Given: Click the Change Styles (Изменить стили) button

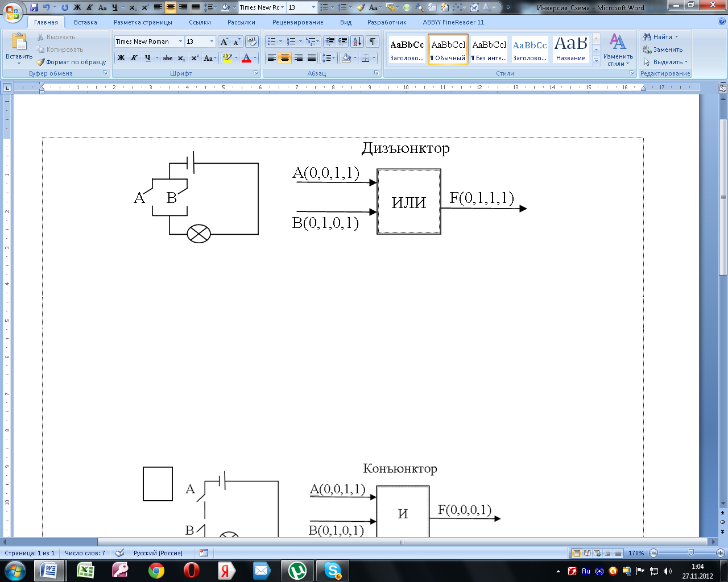Looking at the screenshot, I should 618,50.
